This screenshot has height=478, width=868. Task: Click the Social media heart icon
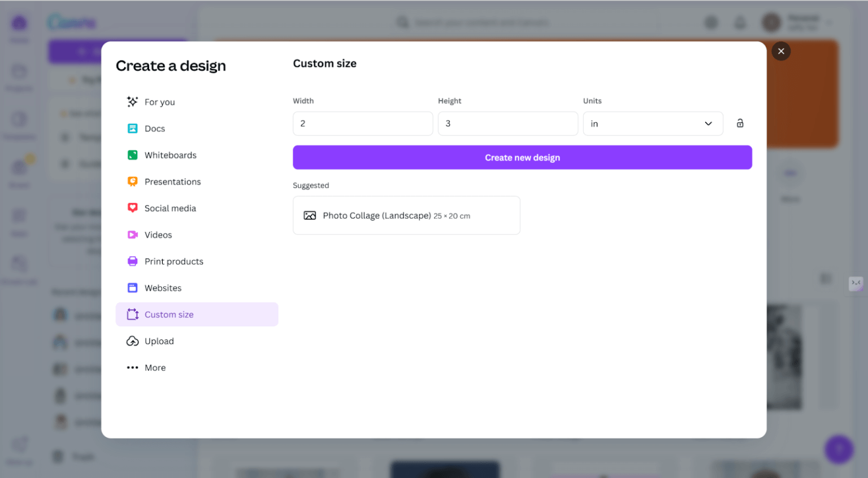click(132, 208)
